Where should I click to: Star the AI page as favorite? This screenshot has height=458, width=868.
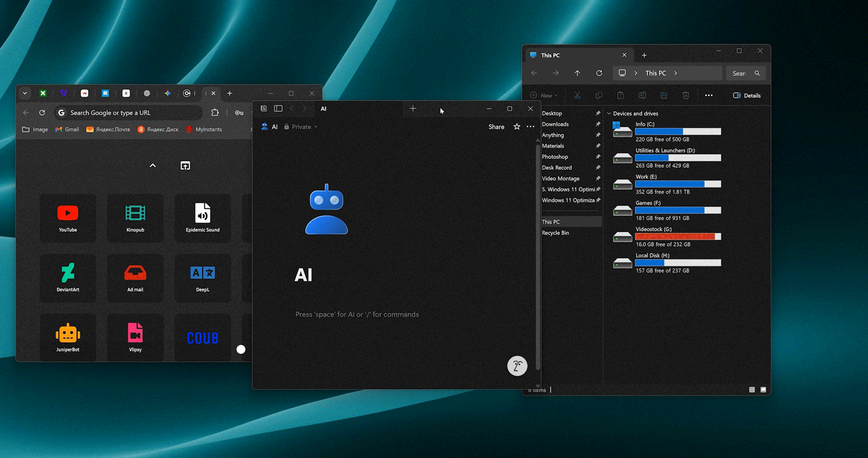click(517, 127)
